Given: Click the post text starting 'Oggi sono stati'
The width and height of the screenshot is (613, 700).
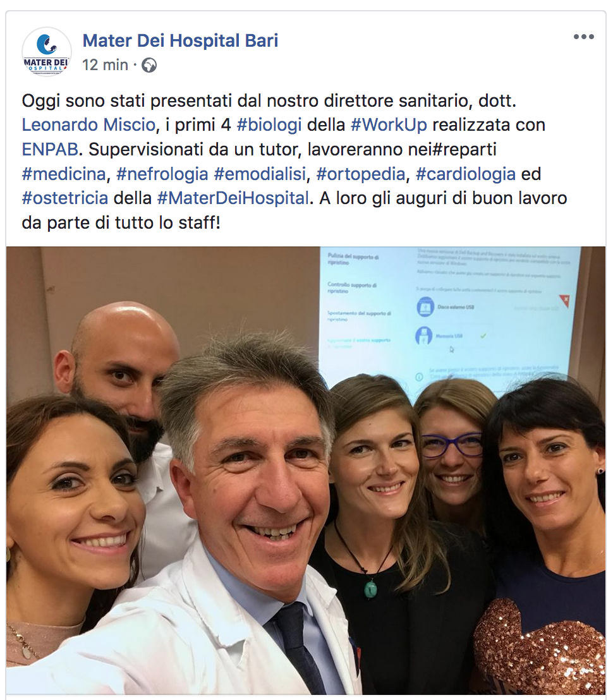Looking at the screenshot, I should [x=294, y=162].
